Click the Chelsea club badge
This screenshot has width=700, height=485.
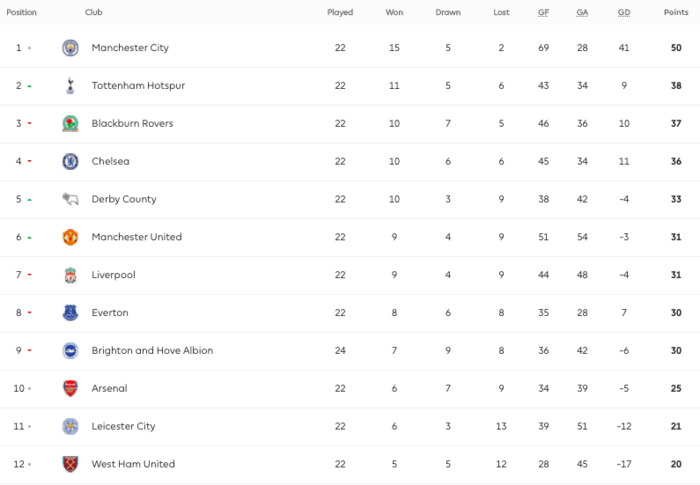click(x=70, y=161)
